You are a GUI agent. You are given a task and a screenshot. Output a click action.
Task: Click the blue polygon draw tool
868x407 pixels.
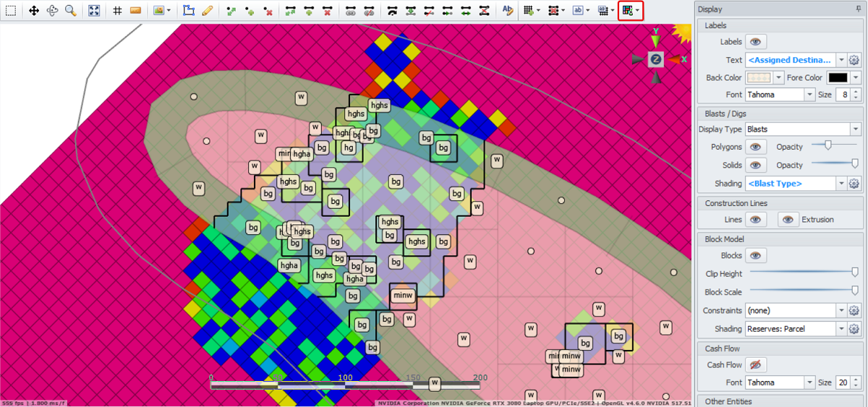tap(189, 11)
